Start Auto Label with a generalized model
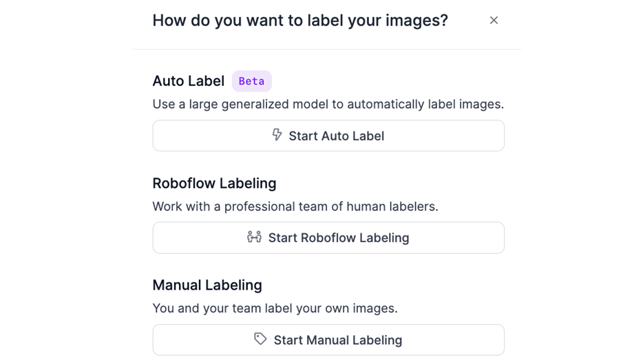 [328, 136]
